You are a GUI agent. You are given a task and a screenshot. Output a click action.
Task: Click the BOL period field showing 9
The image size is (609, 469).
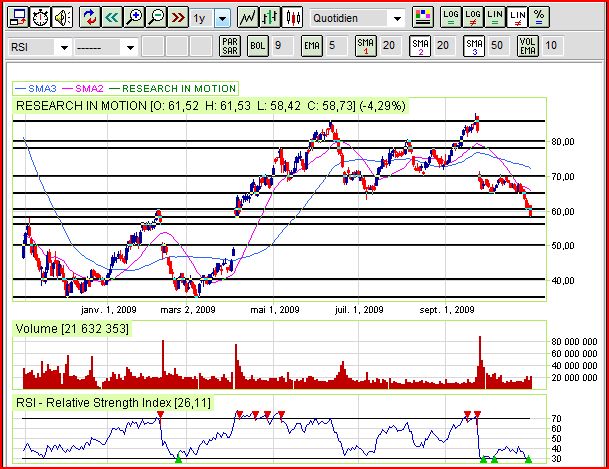click(x=282, y=46)
